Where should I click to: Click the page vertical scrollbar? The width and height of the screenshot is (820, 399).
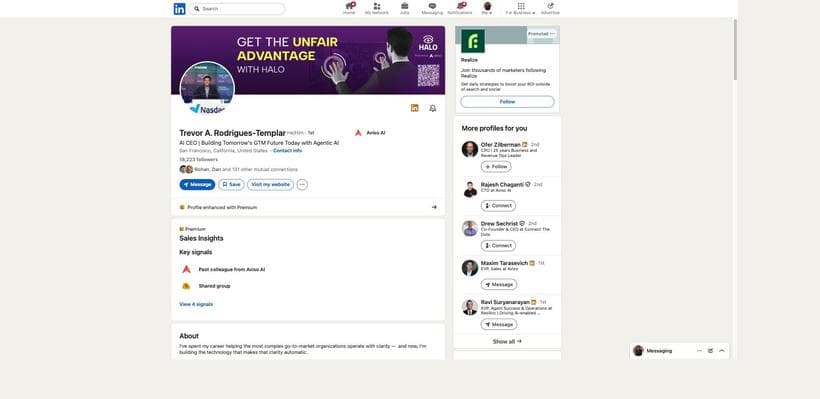click(x=735, y=50)
